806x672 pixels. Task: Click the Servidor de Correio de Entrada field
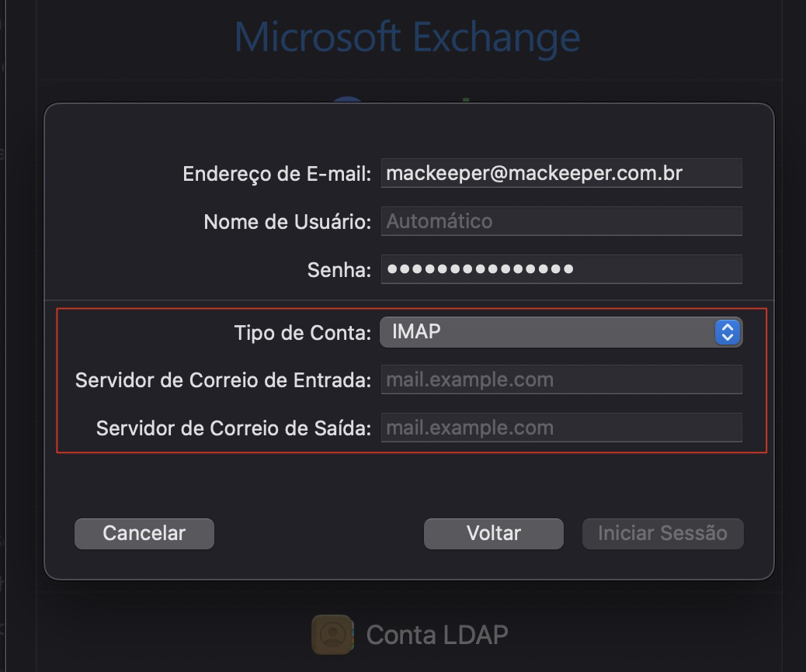[559, 379]
